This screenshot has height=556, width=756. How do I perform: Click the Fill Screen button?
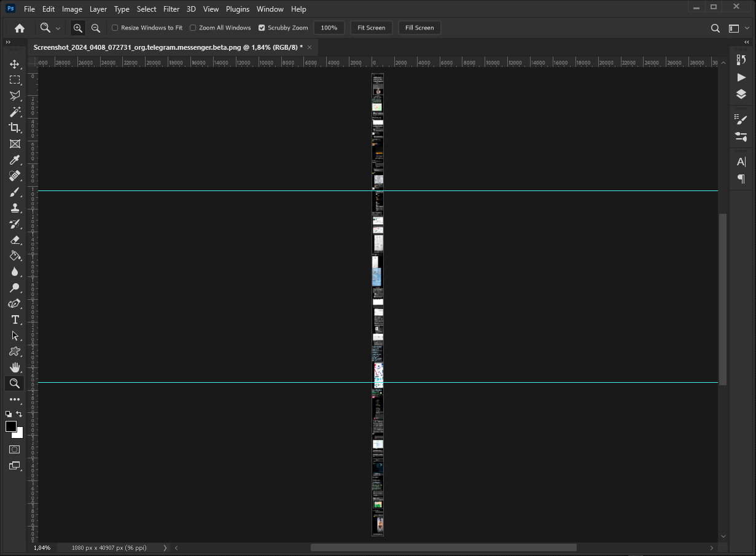419,28
